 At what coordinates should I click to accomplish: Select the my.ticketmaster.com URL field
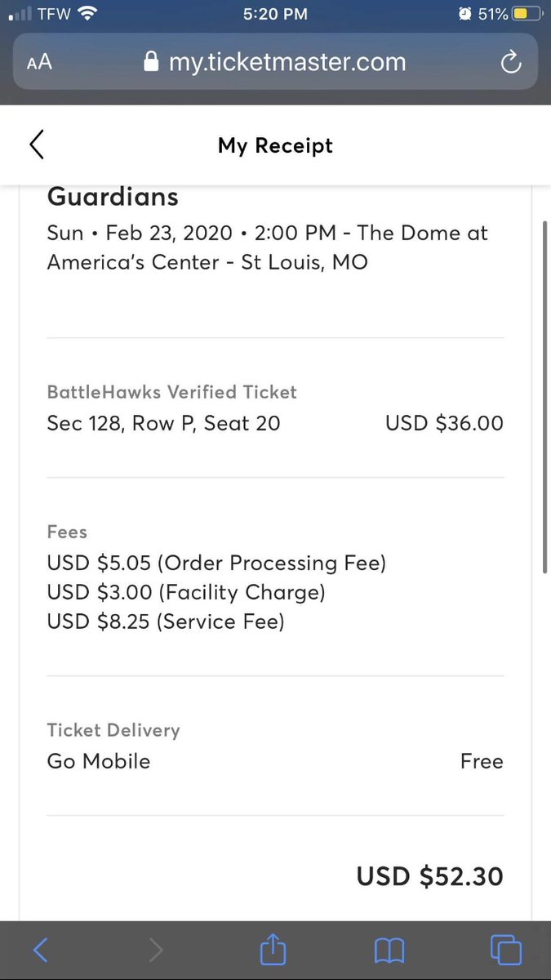[x=275, y=62]
